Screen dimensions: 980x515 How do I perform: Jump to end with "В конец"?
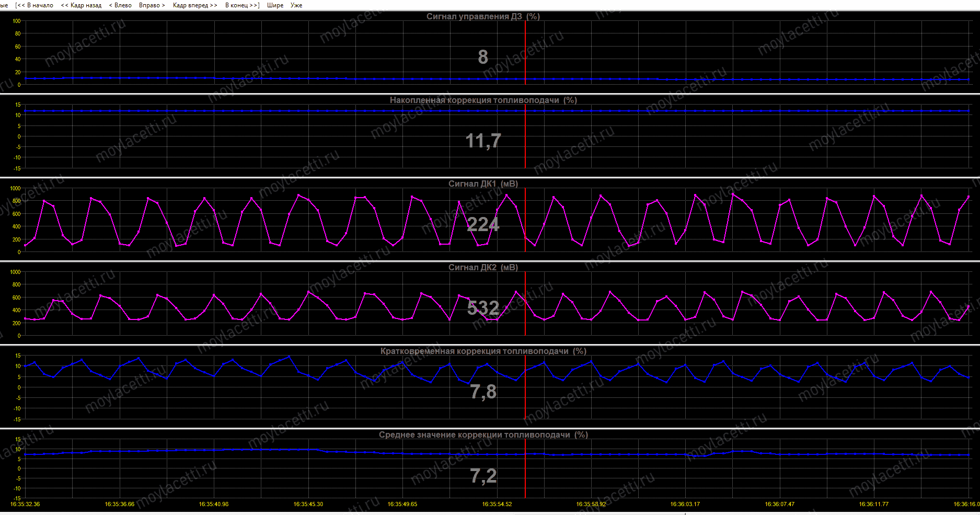(x=242, y=5)
